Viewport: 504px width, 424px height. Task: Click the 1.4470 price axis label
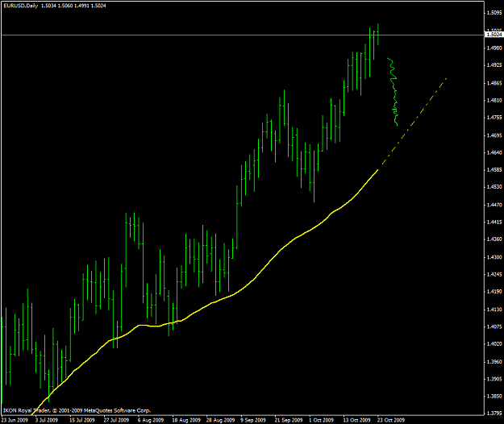[x=494, y=205]
